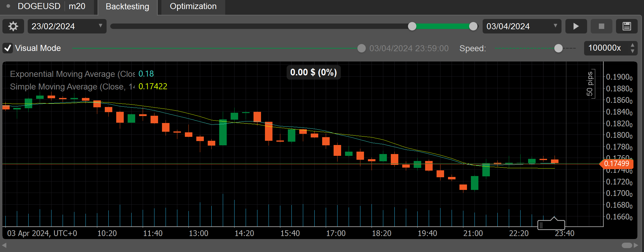
Task: Click the Simple Moving Average indicator label
Action: click(72, 87)
